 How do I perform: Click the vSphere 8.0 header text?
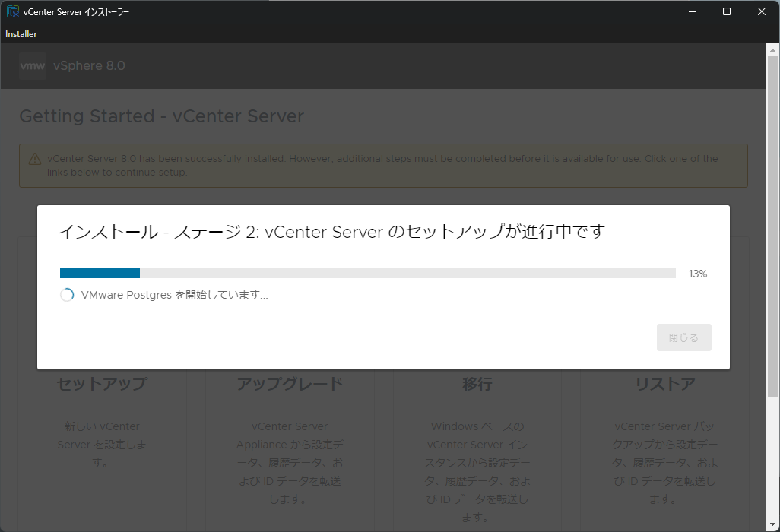point(89,65)
